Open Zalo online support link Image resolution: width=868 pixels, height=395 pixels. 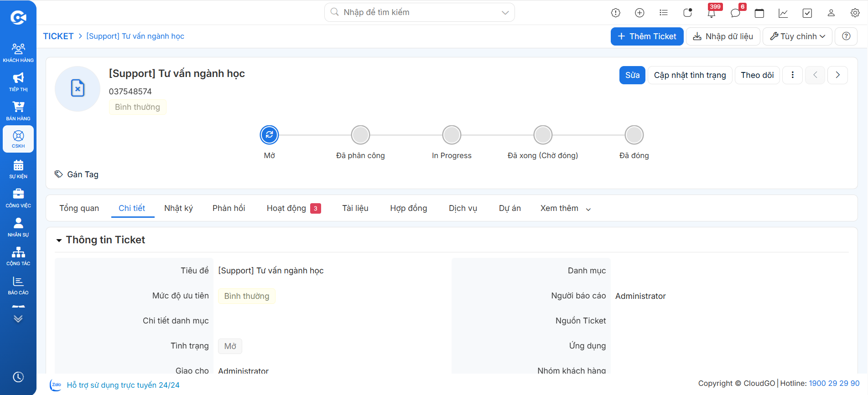point(115,385)
